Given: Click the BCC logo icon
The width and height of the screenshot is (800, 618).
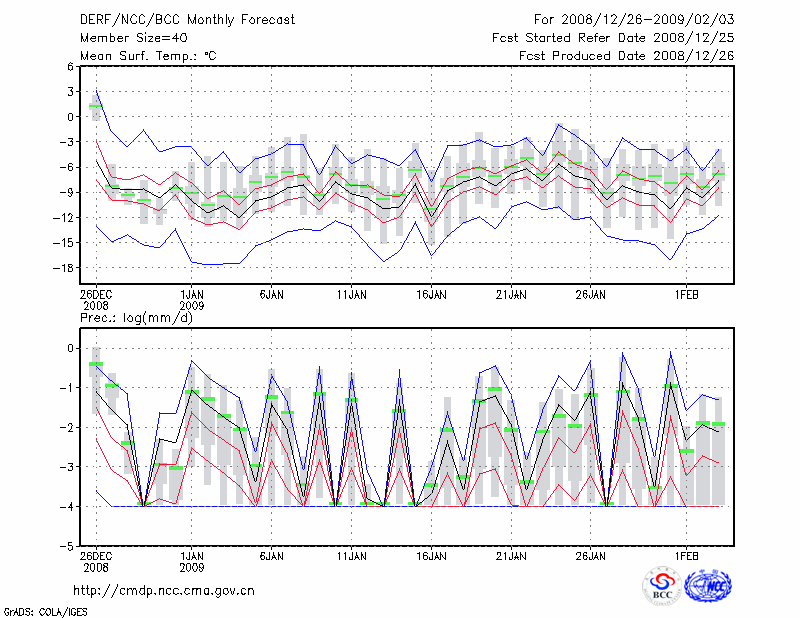Looking at the screenshot, I should (x=662, y=586).
